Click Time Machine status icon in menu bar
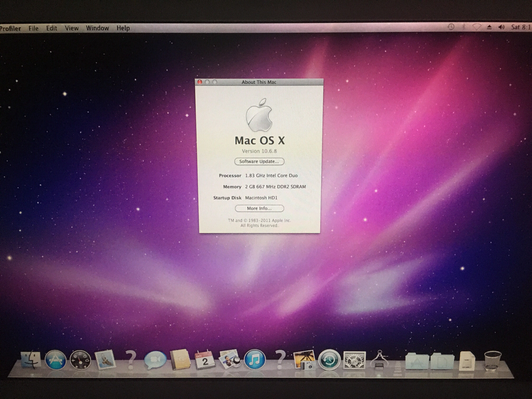Screen dimensions: 532x399 (451, 27)
